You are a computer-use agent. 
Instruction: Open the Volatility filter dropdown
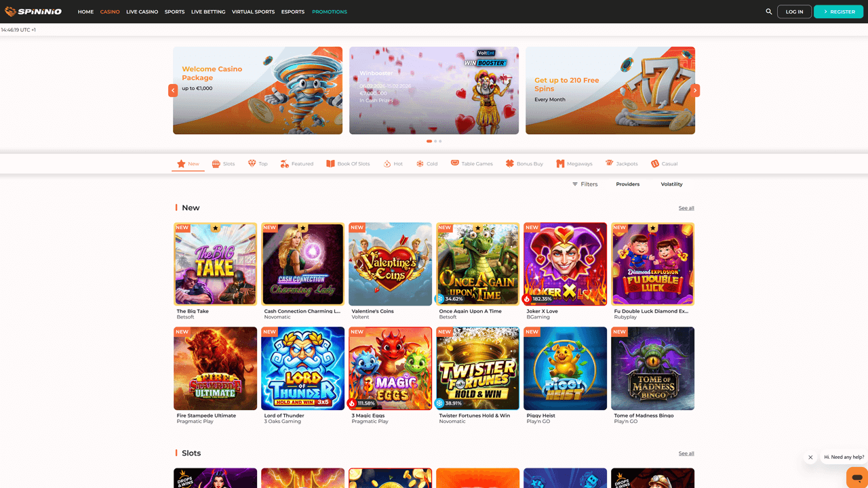[672, 184]
